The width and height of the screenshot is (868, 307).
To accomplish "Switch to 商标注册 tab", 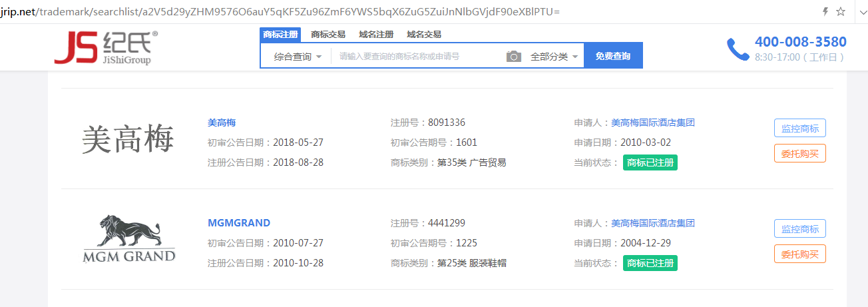I will click(x=280, y=35).
